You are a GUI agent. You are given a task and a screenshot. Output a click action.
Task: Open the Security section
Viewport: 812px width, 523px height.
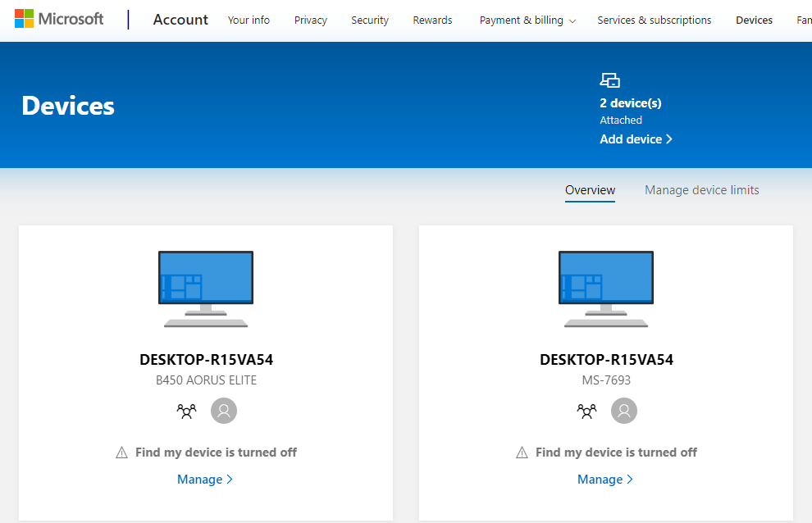coord(370,20)
